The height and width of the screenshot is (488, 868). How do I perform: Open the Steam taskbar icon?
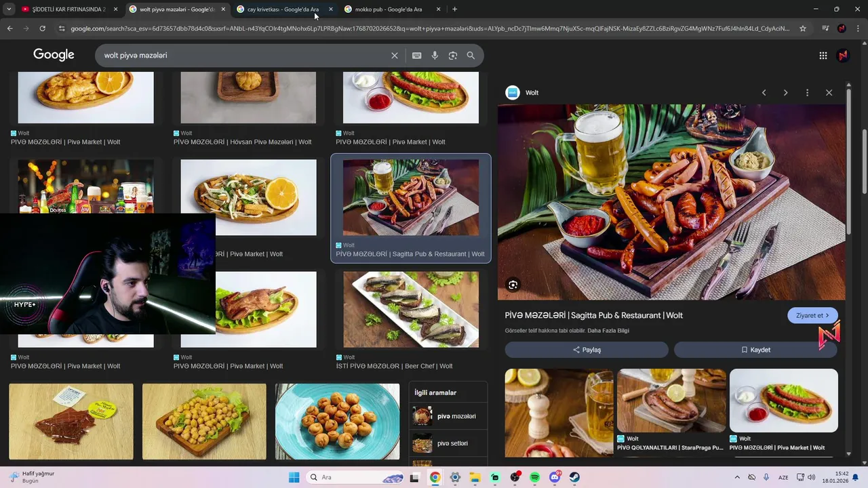pos(574,477)
